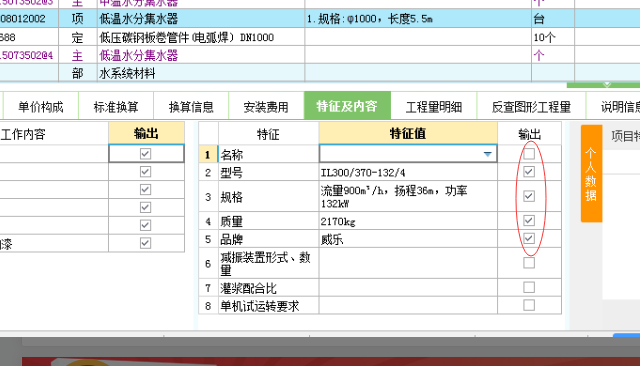This screenshot has width=640, height=366.
Task: Enable output for 单机试运转要求 row
Action: pyautogui.click(x=529, y=305)
